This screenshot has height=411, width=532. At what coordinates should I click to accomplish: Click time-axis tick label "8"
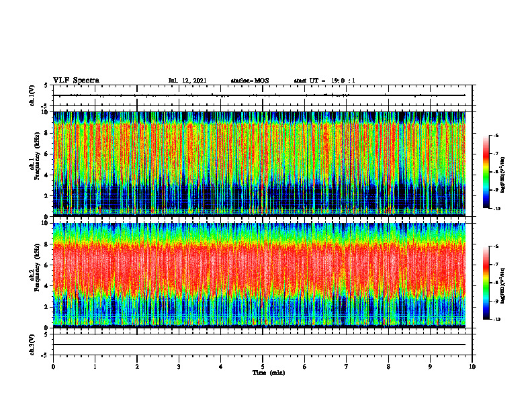click(x=388, y=367)
